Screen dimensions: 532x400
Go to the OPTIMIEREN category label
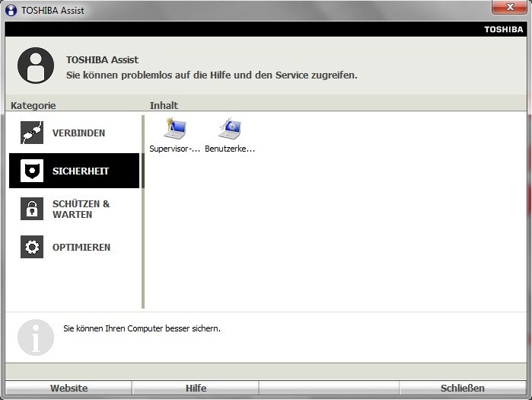click(x=81, y=247)
